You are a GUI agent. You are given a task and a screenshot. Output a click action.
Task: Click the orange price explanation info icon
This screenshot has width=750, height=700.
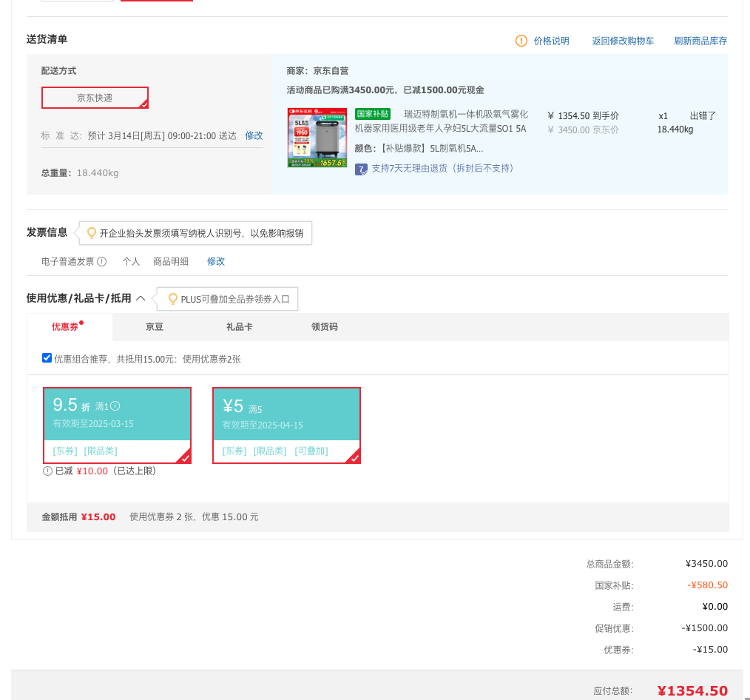(521, 41)
